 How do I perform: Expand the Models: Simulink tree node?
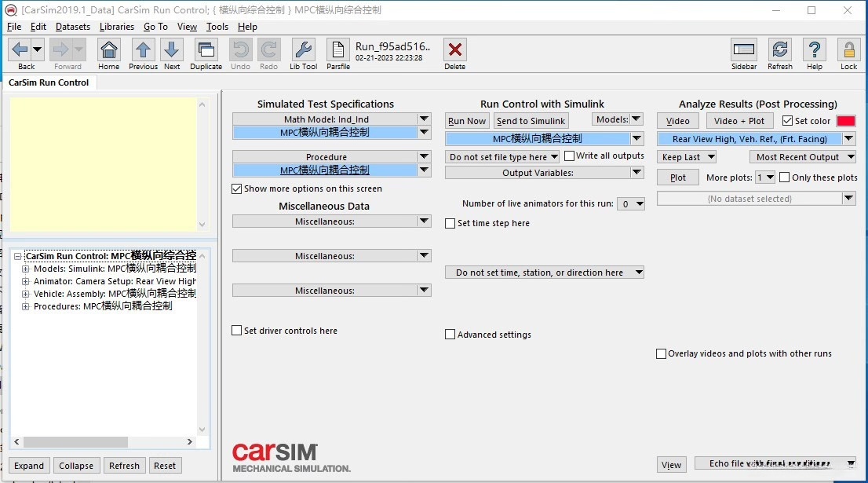coord(25,269)
